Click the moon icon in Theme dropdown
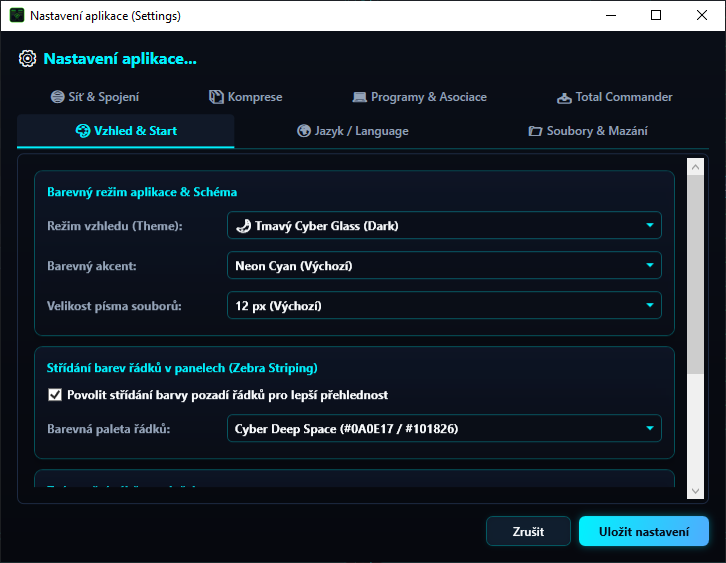Image resolution: width=726 pixels, height=563 pixels. (x=243, y=226)
